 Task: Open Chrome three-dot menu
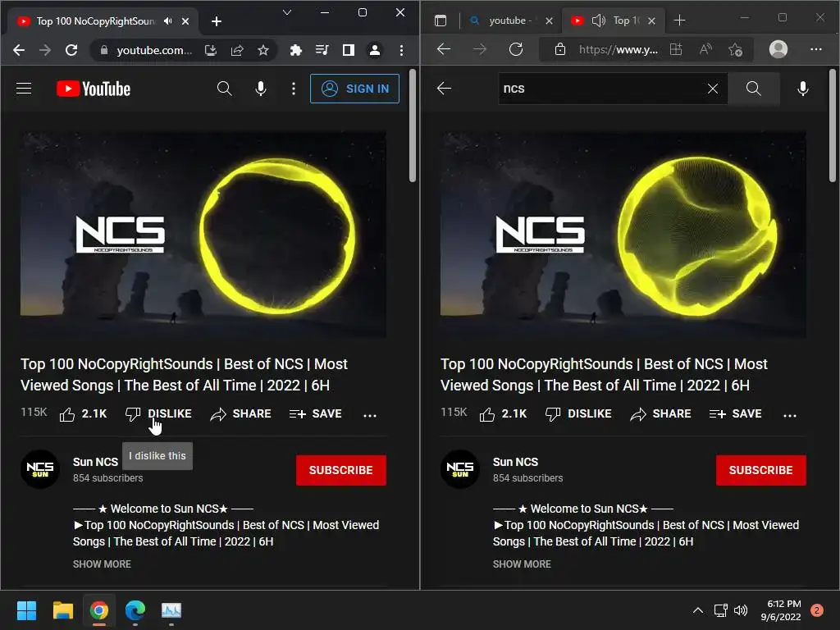401,50
